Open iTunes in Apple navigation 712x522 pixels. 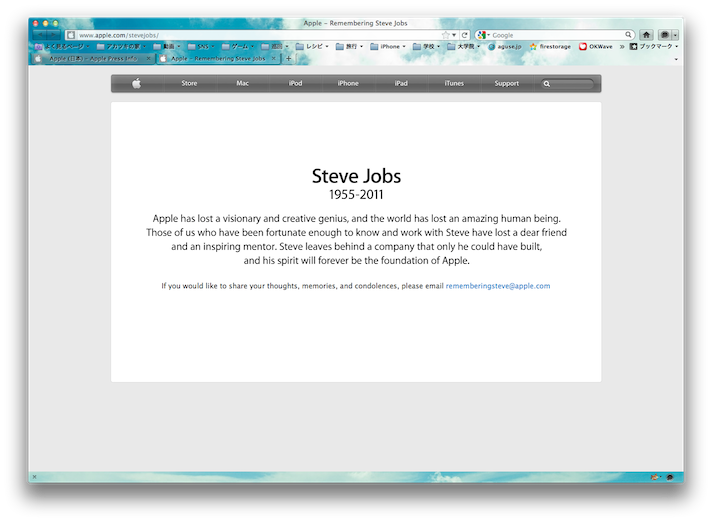(454, 84)
